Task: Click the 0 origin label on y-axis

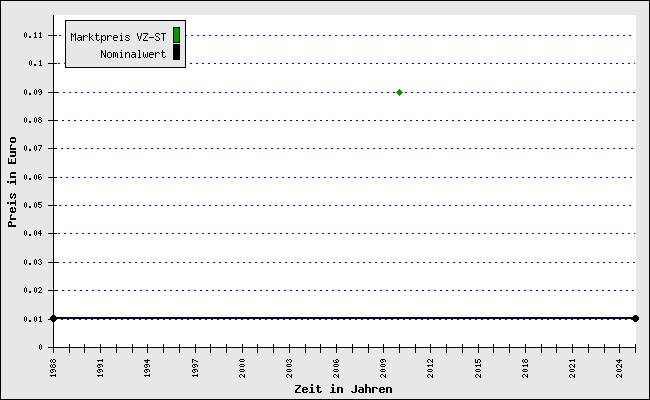Action: click(41, 347)
